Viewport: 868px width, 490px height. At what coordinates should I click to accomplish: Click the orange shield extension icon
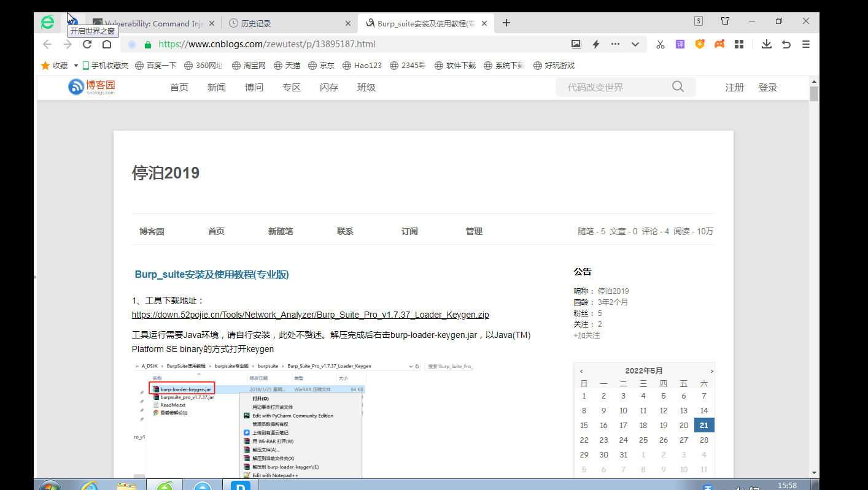coord(700,44)
